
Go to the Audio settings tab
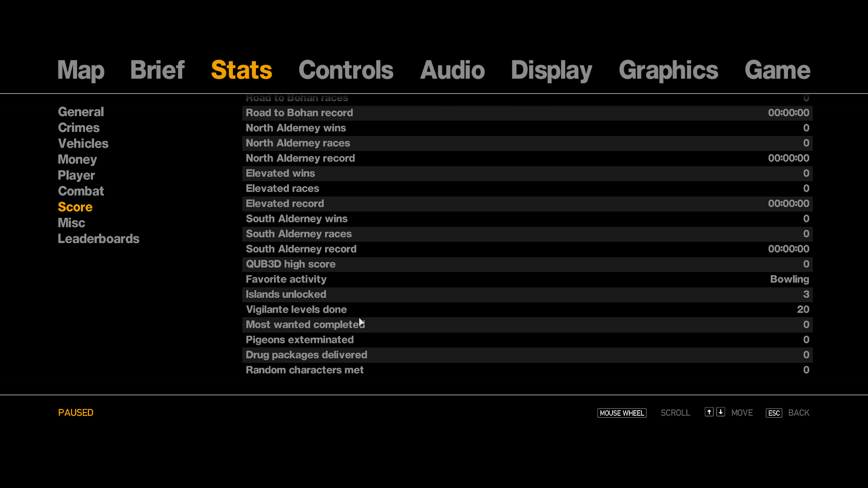(452, 70)
